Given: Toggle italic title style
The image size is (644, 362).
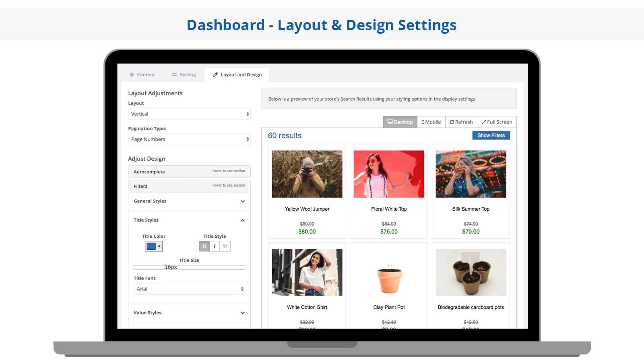Looking at the screenshot, I should pos(215,246).
